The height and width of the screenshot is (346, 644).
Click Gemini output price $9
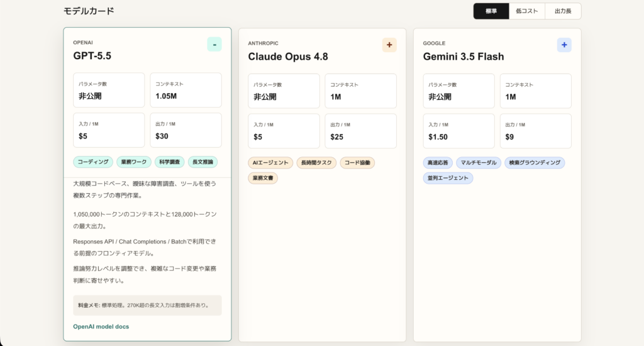(509, 137)
